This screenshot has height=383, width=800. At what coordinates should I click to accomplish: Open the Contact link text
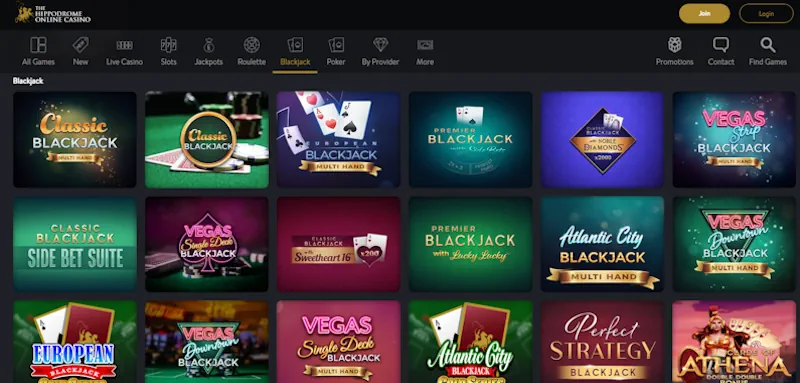pyautogui.click(x=721, y=62)
